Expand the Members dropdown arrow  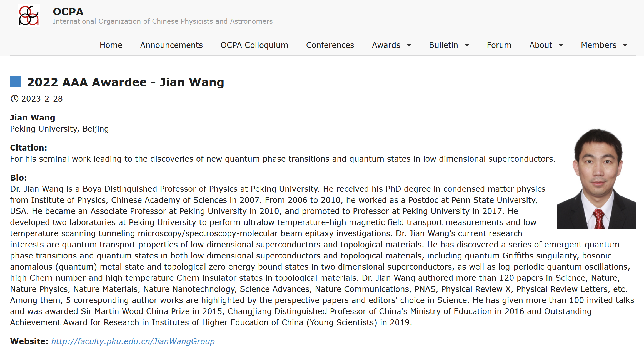pyautogui.click(x=625, y=45)
